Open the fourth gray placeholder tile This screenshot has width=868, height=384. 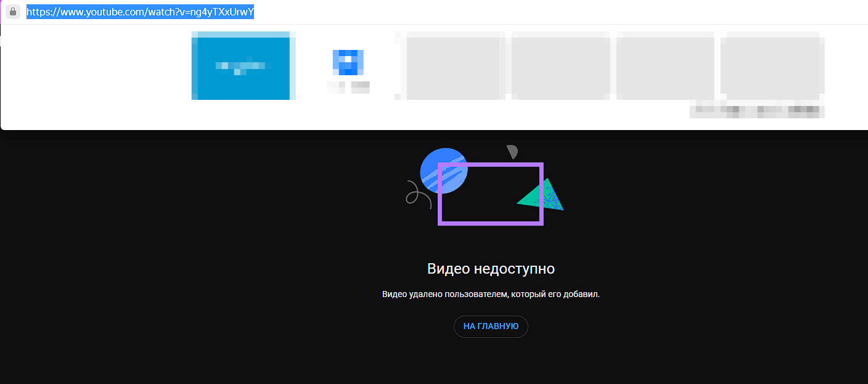(x=772, y=67)
